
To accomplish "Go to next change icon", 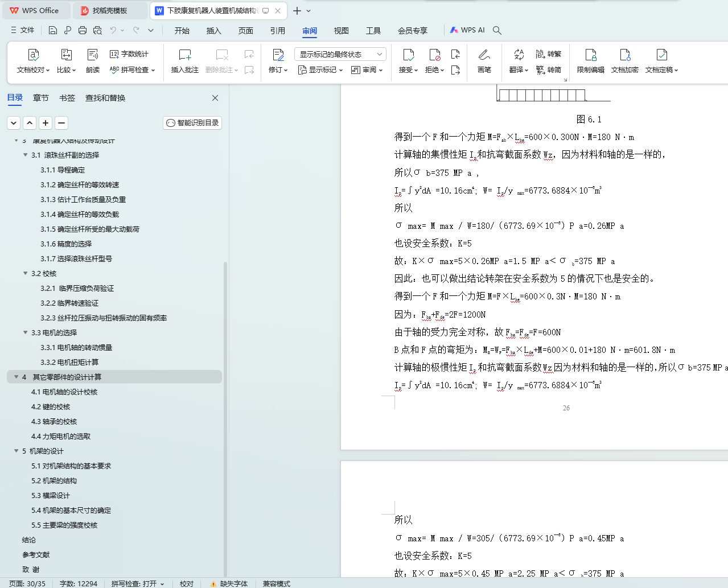I will [455, 70].
